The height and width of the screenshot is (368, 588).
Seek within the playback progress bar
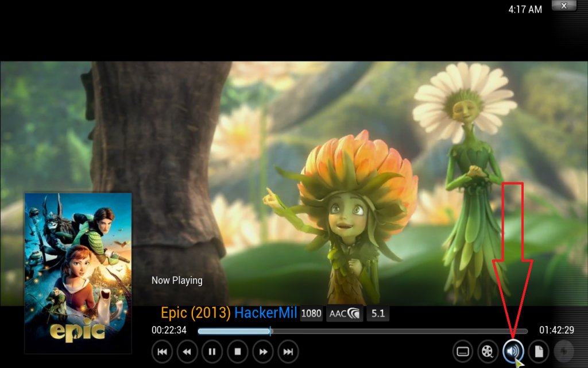(363, 331)
